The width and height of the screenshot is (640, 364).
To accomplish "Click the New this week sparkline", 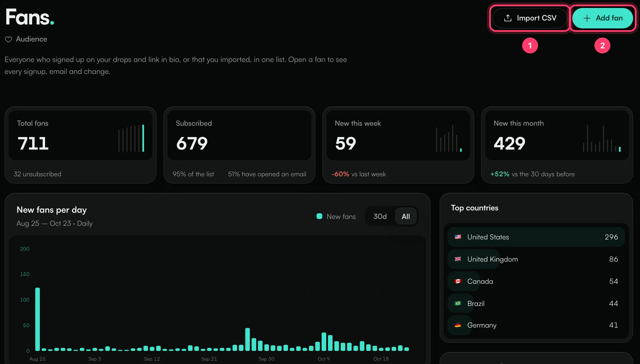I will [x=449, y=138].
